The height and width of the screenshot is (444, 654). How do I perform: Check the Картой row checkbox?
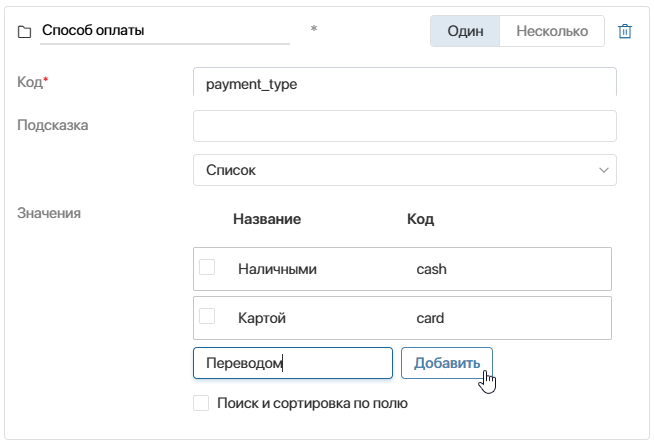(207, 316)
